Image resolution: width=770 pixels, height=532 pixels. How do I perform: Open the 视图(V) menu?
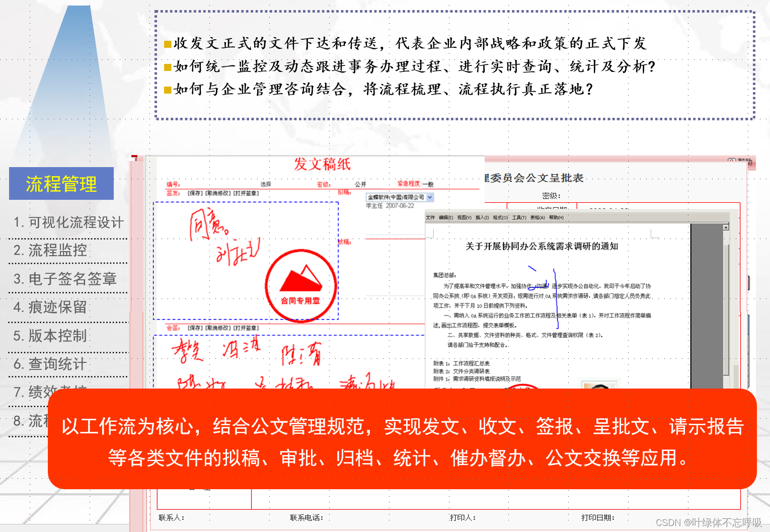click(x=465, y=217)
